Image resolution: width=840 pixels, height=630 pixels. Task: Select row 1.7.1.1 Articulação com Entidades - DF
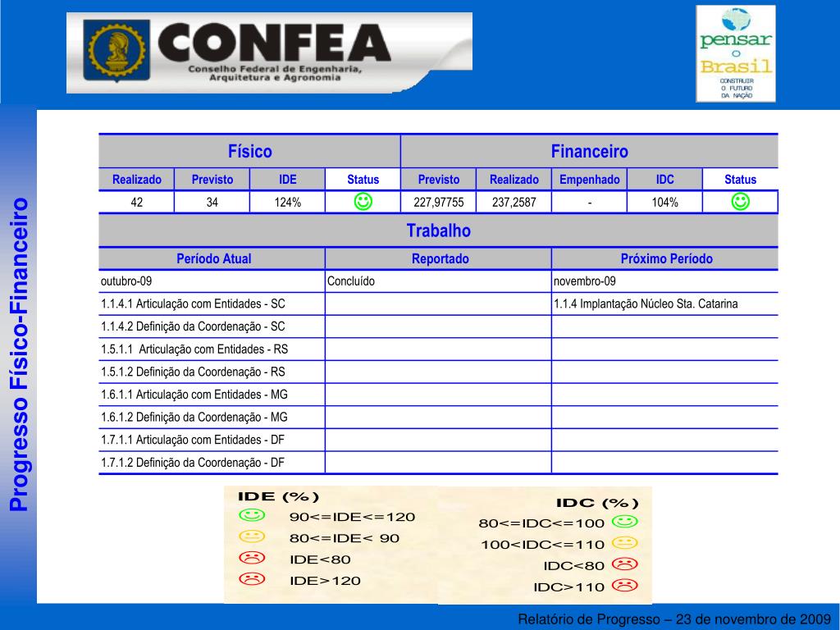tap(212, 440)
